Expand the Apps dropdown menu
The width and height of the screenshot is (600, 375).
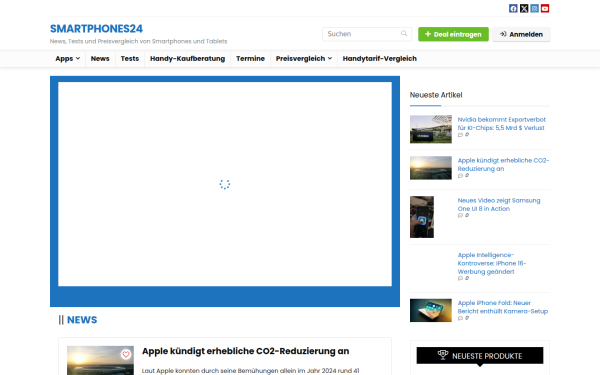point(67,59)
